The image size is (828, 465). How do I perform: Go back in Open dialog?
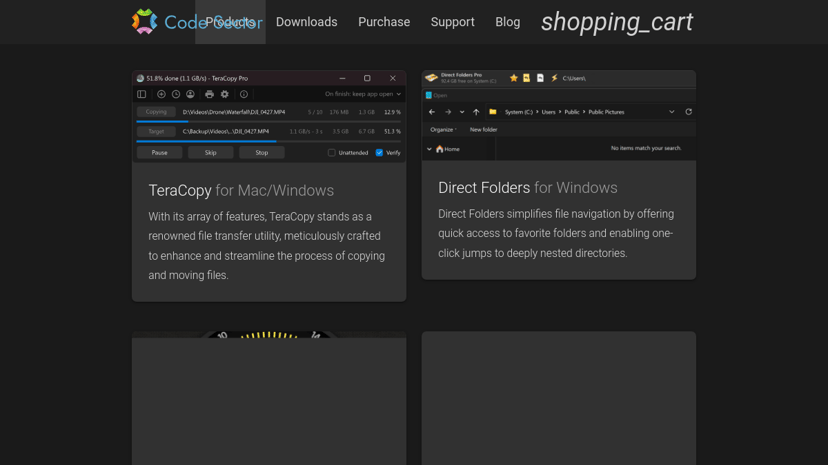coord(432,112)
